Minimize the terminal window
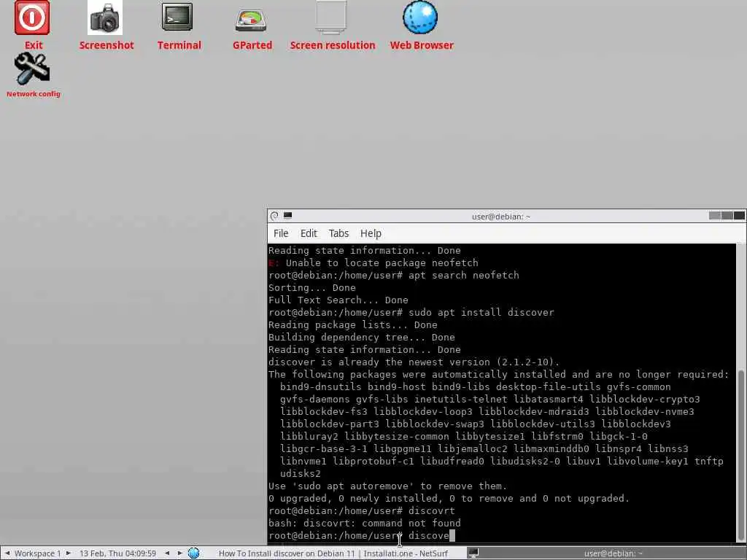The width and height of the screenshot is (747, 560). pos(714,216)
